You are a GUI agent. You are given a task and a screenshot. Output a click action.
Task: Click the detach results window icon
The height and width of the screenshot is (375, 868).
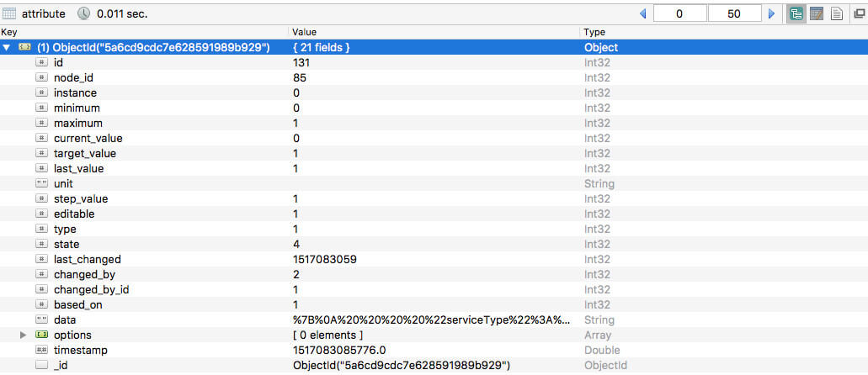tap(859, 14)
